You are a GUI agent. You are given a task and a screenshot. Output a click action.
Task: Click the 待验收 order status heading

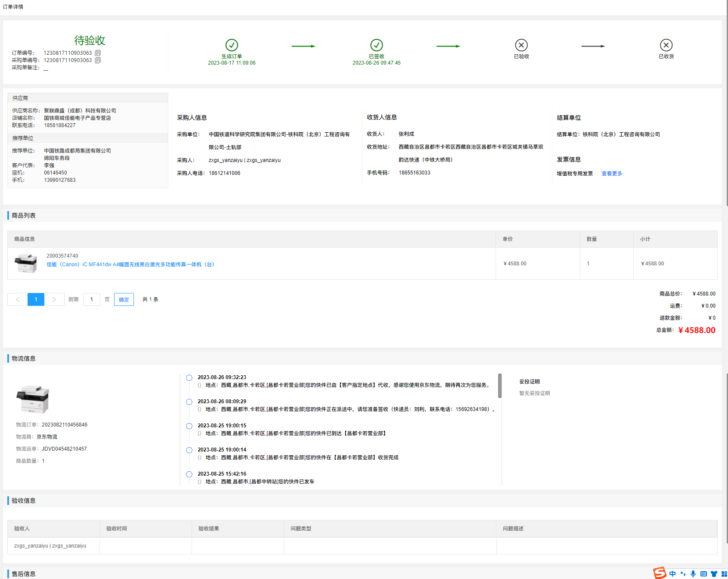pos(90,40)
